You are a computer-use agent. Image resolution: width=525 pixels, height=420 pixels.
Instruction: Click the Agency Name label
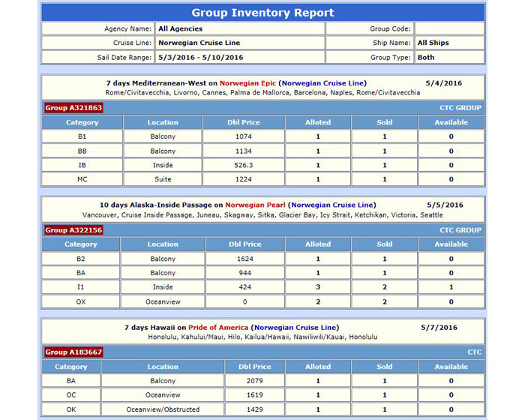pos(128,28)
